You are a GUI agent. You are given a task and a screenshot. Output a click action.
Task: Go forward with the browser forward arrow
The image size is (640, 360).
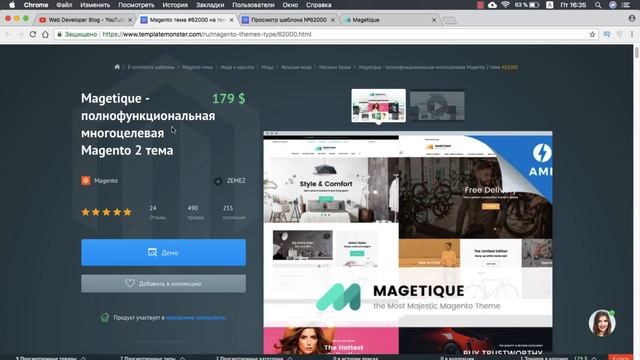click(x=20, y=34)
